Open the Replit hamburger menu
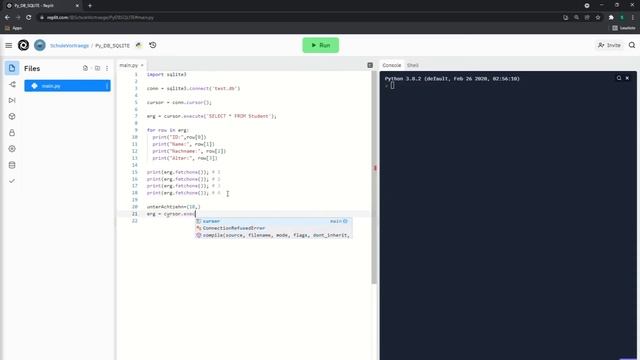This screenshot has width=640, height=360. point(9,45)
